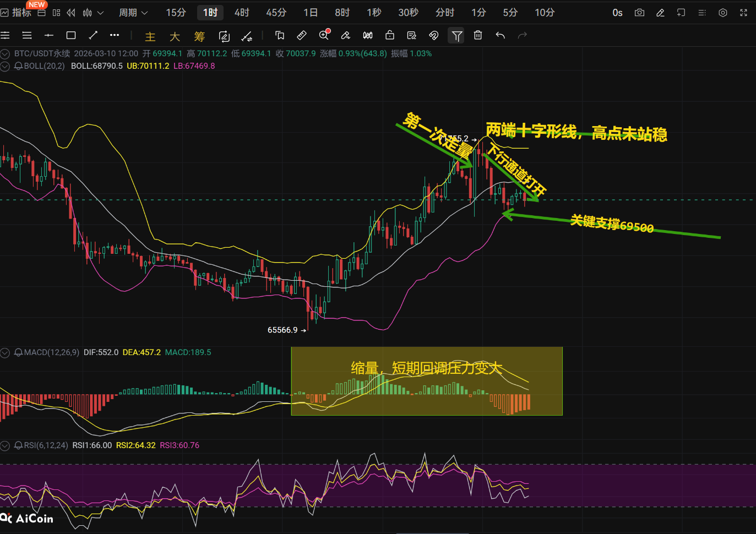Select the rectangle drawing tool
Image resolution: width=756 pixels, height=534 pixels.
(x=71, y=36)
